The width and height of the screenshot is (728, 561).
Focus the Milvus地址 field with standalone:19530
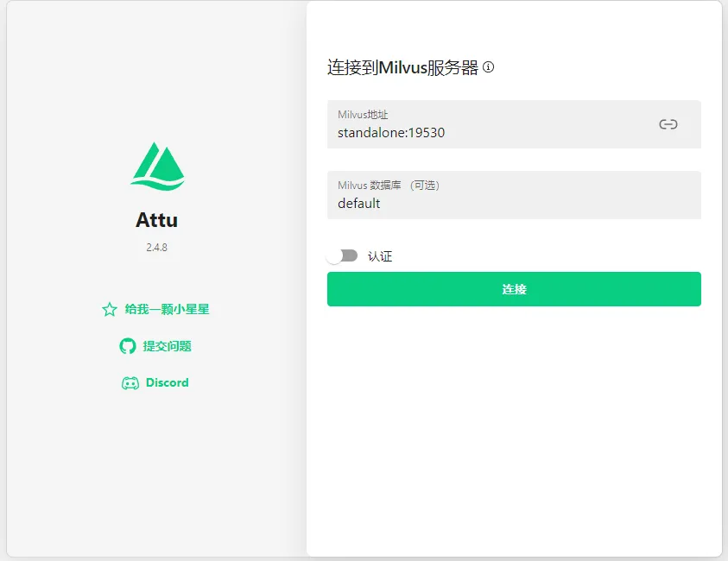(x=514, y=124)
